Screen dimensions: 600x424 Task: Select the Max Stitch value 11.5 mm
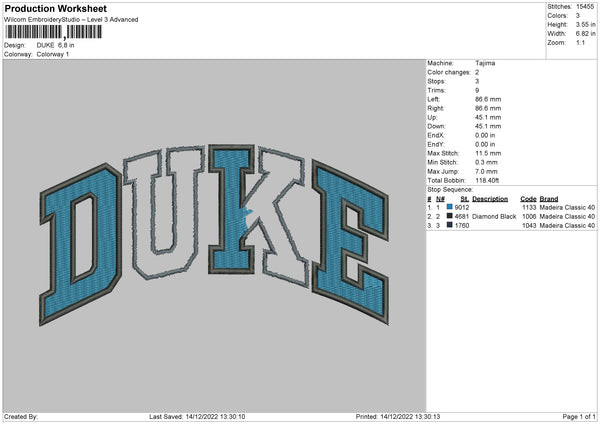(488, 153)
